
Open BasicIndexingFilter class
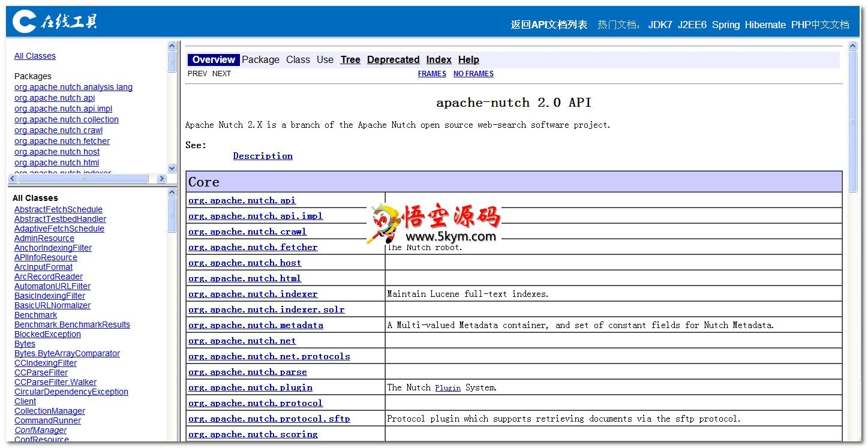50,296
